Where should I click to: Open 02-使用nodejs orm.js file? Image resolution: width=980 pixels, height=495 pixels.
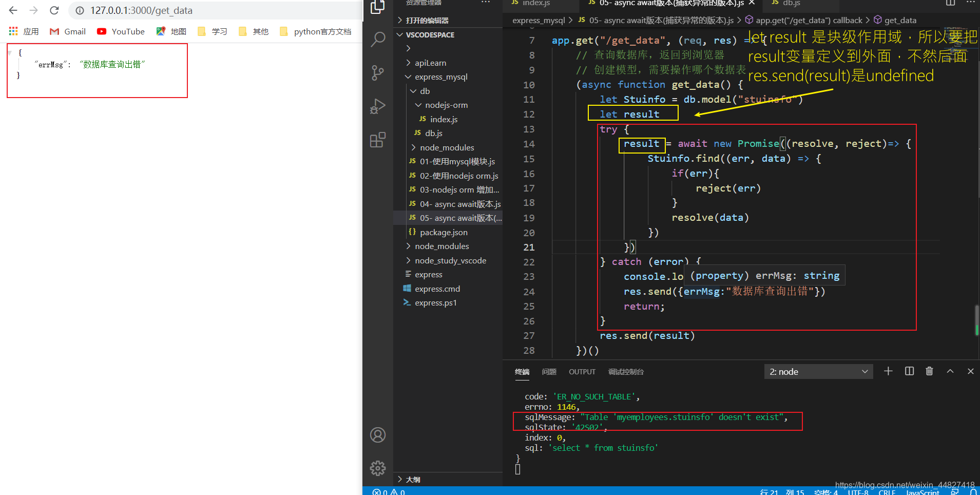tap(448, 176)
